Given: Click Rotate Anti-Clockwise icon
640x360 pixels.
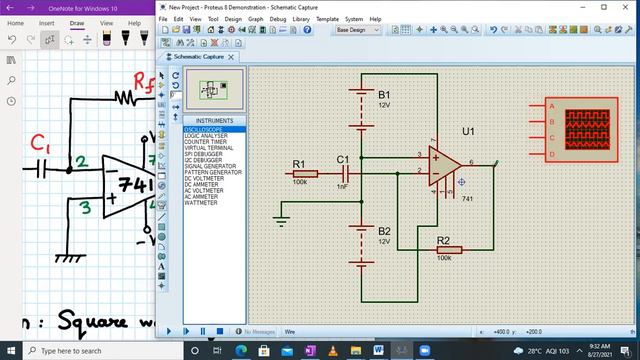Looking at the screenshot, I should tap(176, 85).
